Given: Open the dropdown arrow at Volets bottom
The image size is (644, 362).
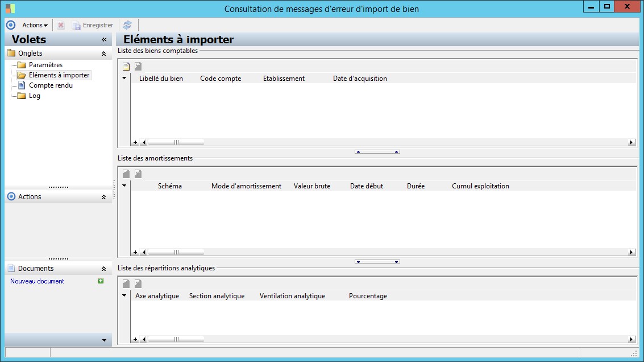Looking at the screenshot, I should point(104,340).
